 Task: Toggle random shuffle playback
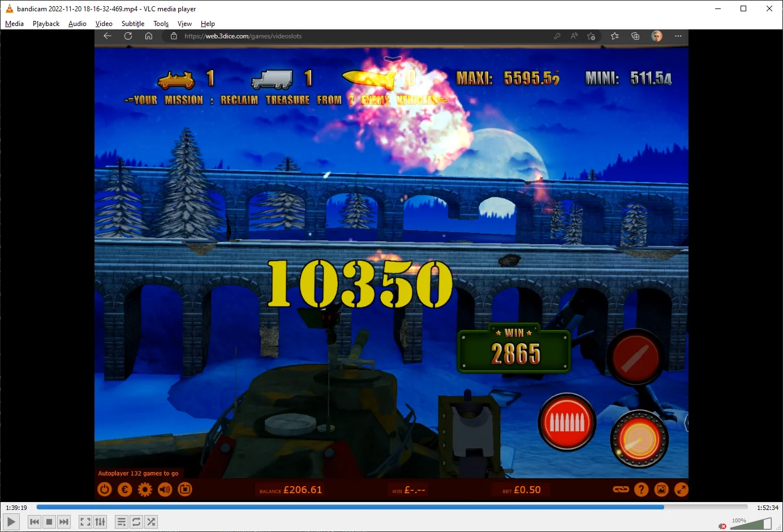(x=151, y=522)
